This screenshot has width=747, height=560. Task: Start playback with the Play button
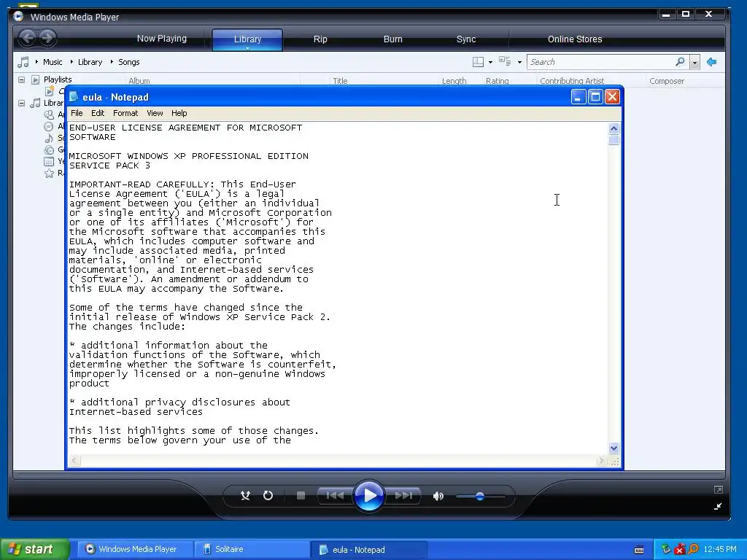click(x=368, y=496)
